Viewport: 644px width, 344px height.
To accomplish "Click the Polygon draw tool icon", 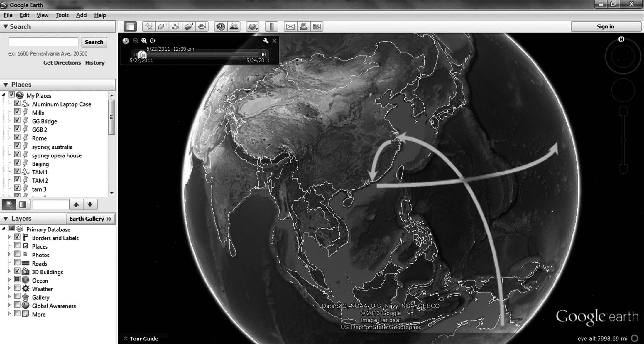I will [x=162, y=26].
